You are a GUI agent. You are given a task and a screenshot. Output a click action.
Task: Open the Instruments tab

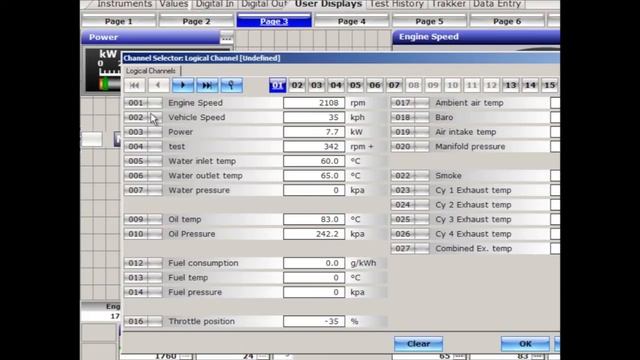124,4
